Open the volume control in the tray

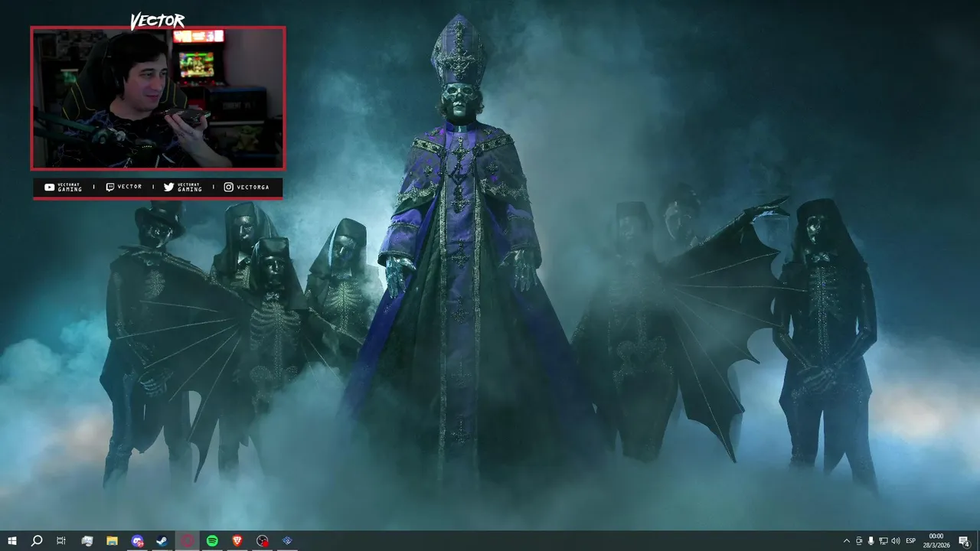point(896,541)
